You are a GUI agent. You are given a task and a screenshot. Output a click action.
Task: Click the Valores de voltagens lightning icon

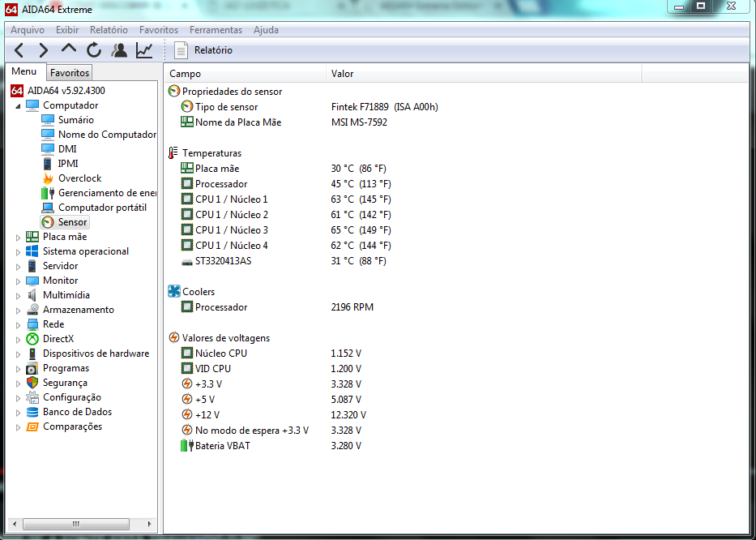173,337
